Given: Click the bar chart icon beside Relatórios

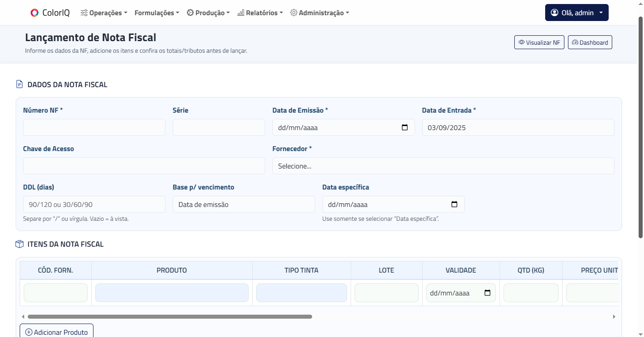Looking at the screenshot, I should [241, 13].
